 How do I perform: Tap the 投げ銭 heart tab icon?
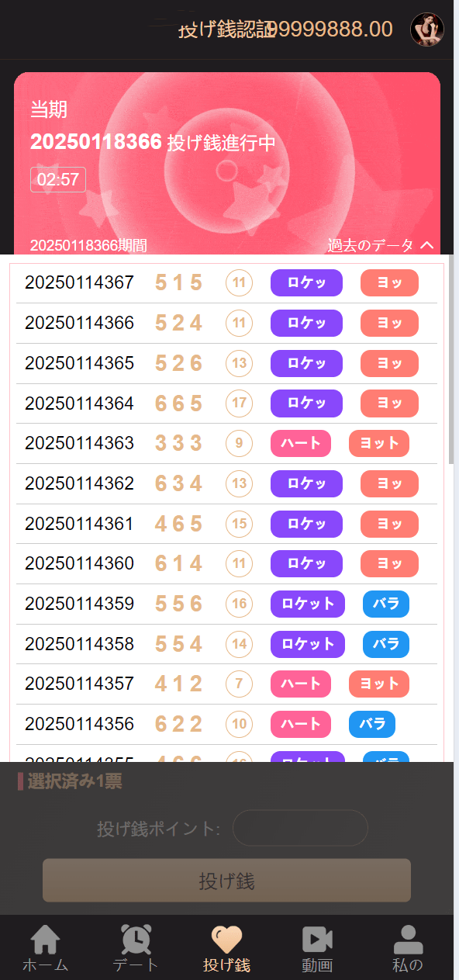(x=225, y=940)
